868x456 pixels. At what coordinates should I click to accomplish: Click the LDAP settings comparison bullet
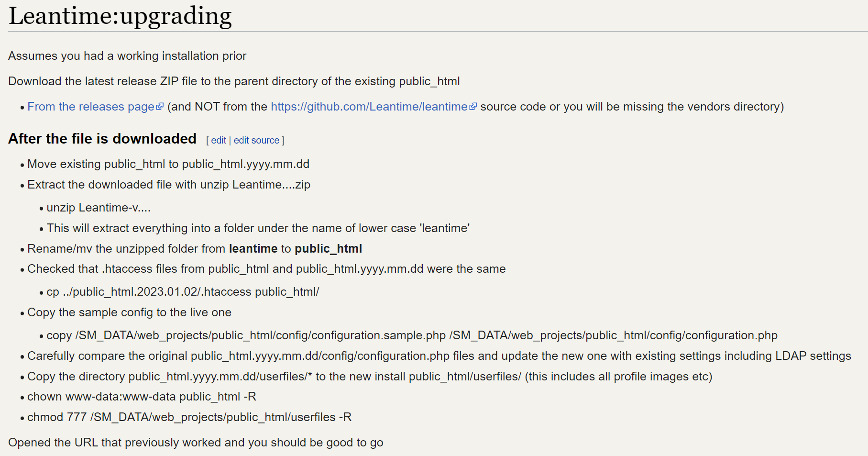click(439, 356)
